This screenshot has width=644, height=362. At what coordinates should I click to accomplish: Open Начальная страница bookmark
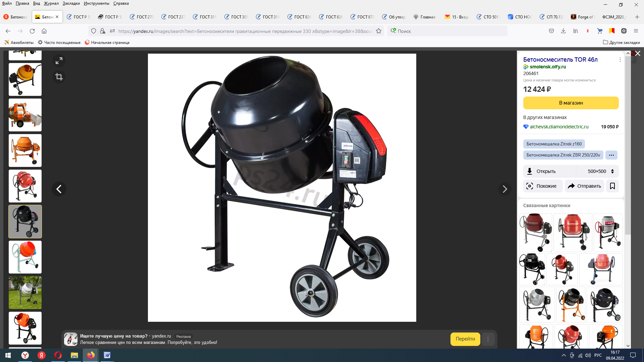[107, 43]
